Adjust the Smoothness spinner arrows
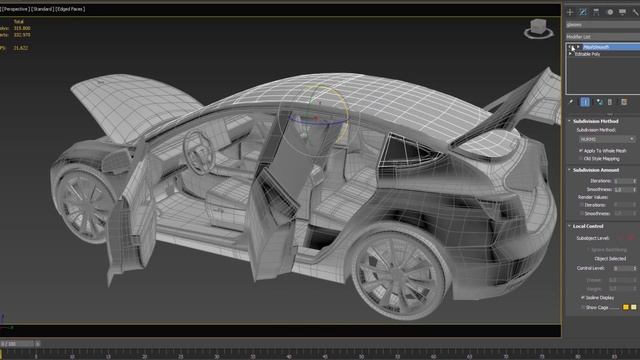 tap(635, 189)
